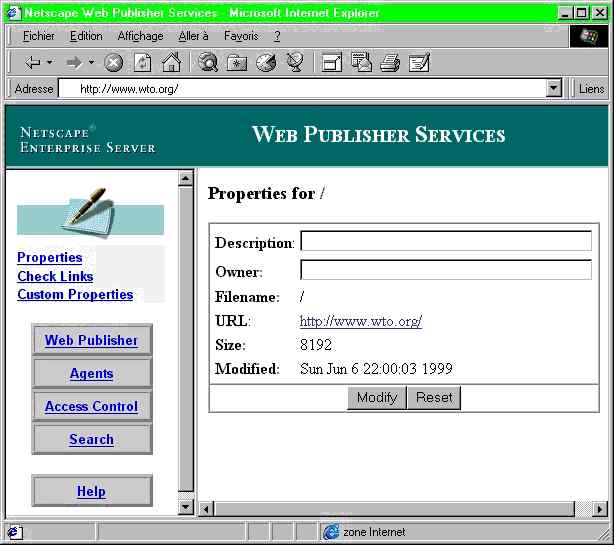Viewport: 614px width, 545px height.
Task: Click the Reset button
Action: (x=434, y=397)
